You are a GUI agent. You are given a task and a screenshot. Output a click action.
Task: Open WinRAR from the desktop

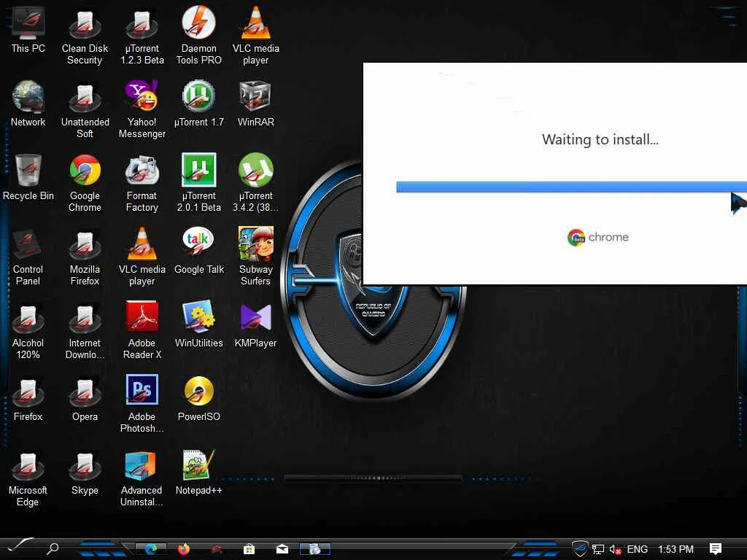tap(256, 104)
